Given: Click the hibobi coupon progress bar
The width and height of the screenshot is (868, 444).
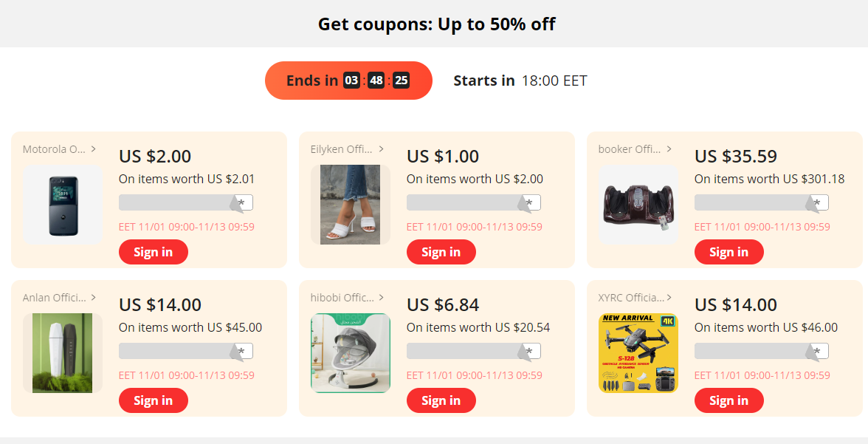Looking at the screenshot, I should click(474, 351).
